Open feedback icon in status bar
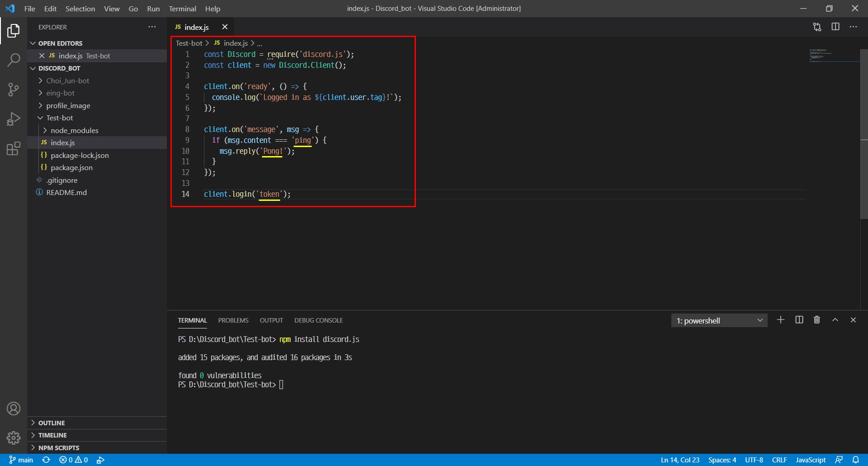The image size is (868, 466). pos(839,460)
